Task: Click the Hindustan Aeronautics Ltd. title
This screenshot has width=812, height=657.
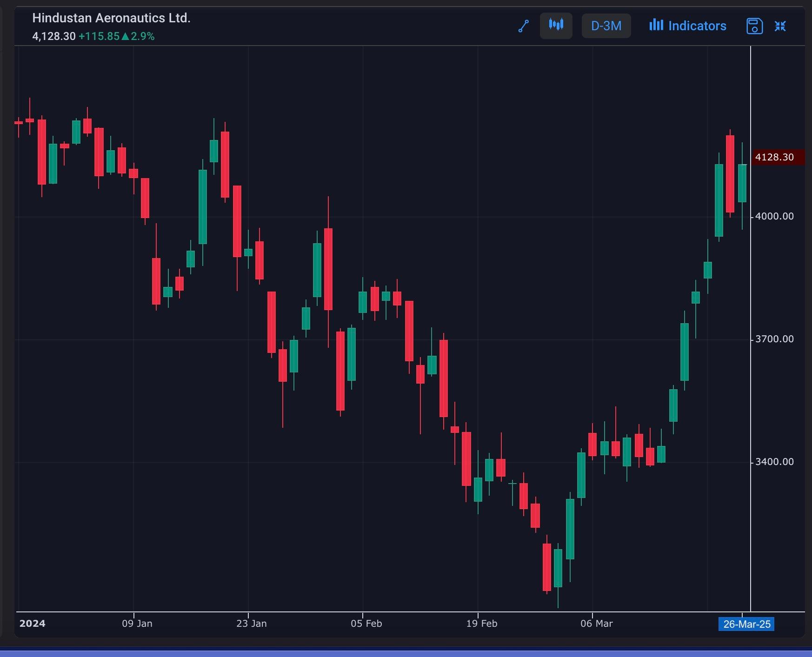Action: coord(111,18)
